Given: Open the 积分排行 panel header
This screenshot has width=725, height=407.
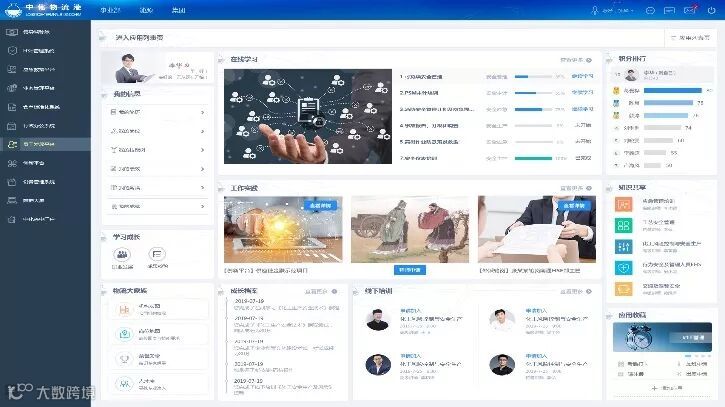Looking at the screenshot, I should pos(632,59).
